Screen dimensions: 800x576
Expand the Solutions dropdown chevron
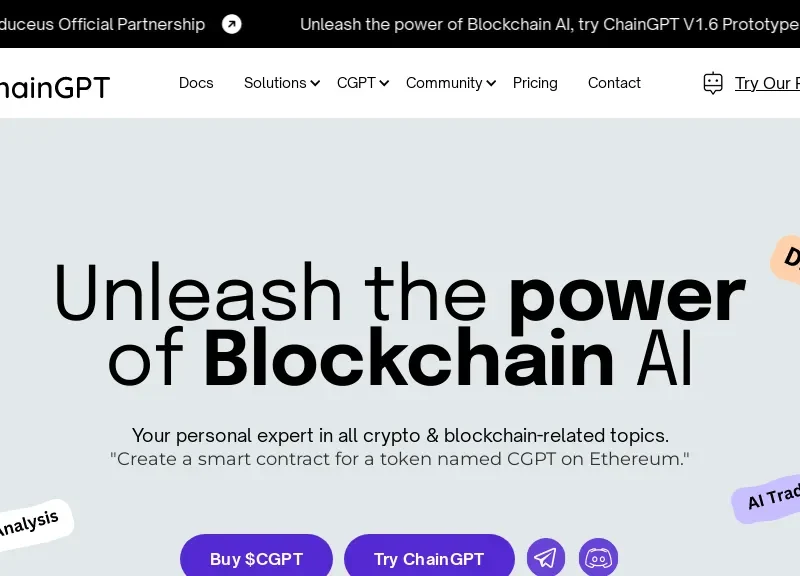315,84
